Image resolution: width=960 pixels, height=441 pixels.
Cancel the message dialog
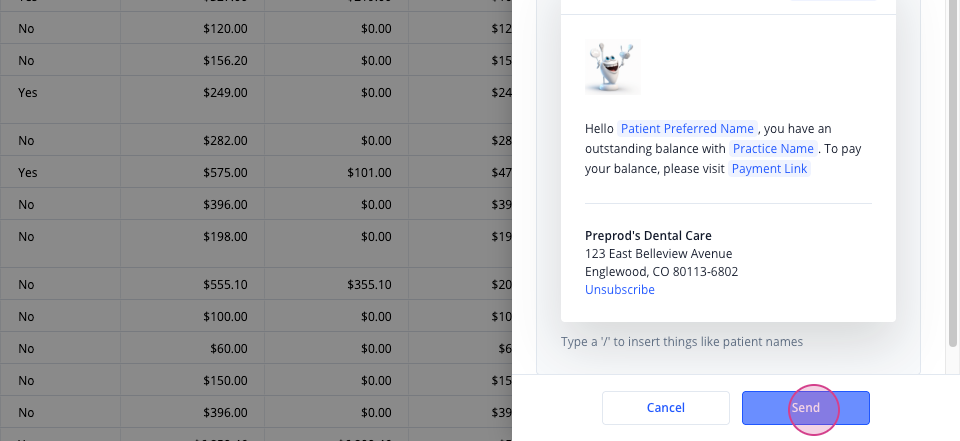click(x=666, y=408)
